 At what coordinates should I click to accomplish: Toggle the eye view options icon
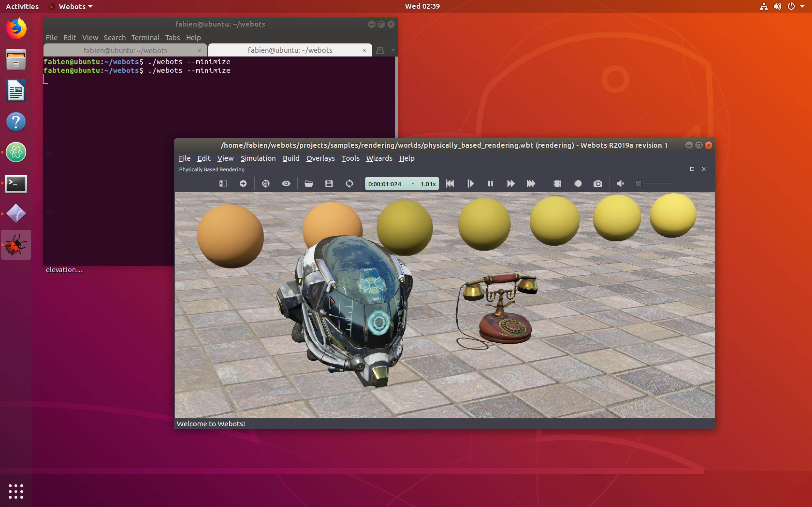[x=286, y=183]
